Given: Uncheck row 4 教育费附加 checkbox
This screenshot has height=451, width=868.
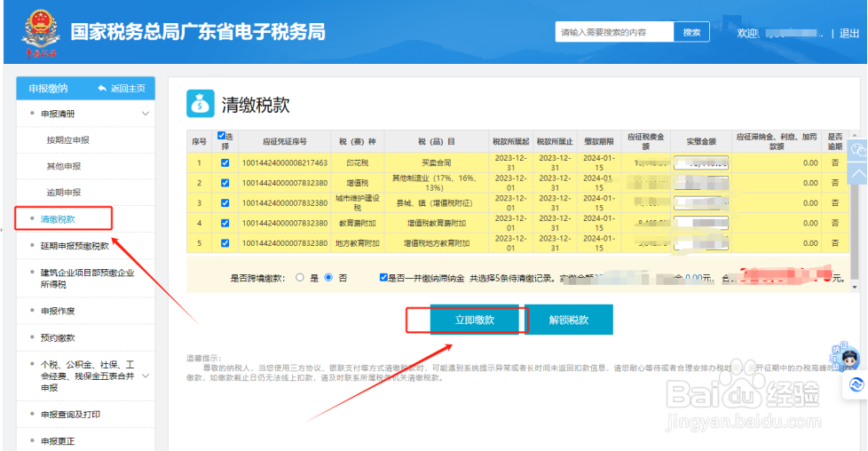Looking at the screenshot, I should [x=225, y=223].
